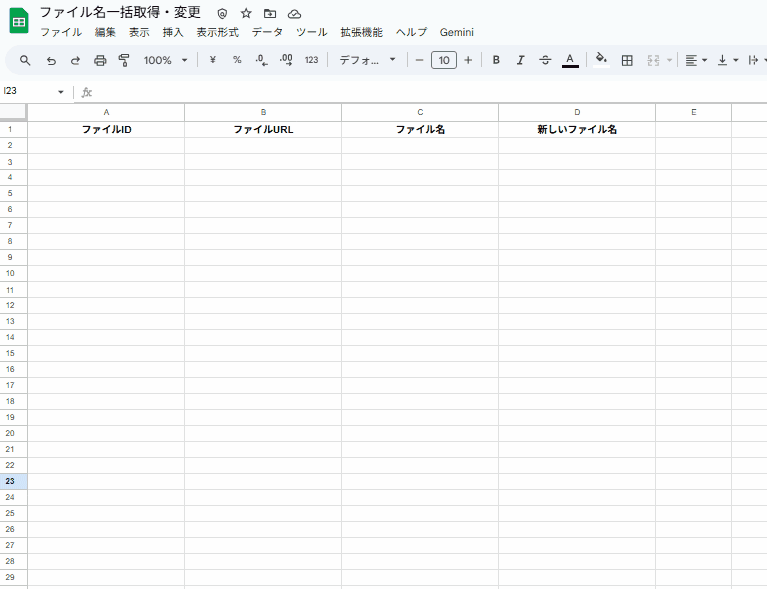Image resolution: width=767 pixels, height=589 pixels.
Task: Toggle strikethrough formatting
Action: coord(545,60)
